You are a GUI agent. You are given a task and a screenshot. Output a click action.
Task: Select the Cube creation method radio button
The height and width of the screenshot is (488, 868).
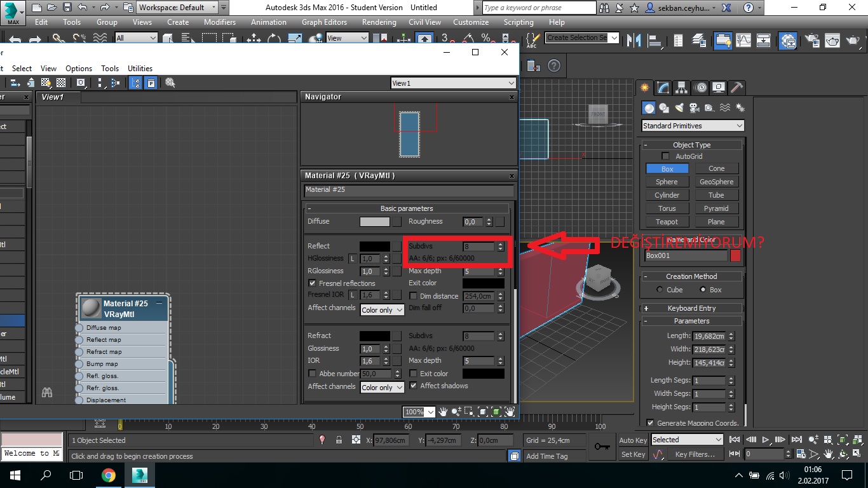660,290
